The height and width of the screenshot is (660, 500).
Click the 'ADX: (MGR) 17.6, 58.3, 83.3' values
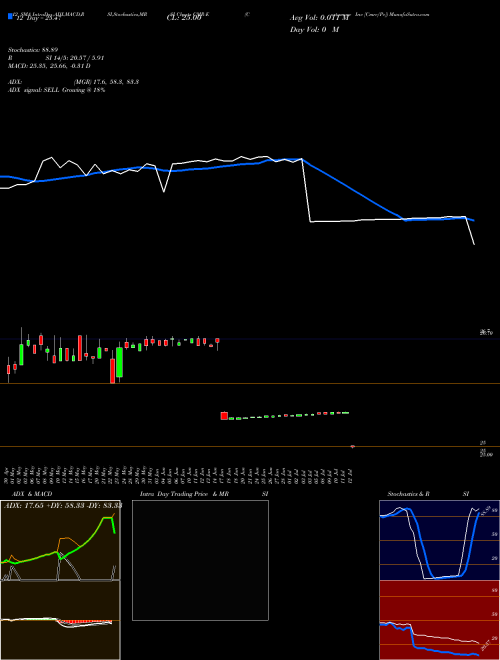(73, 82)
